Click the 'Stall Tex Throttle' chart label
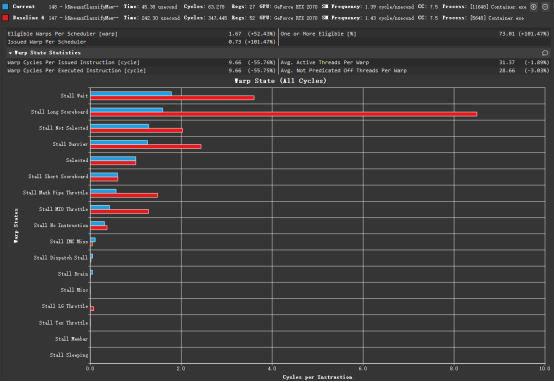This screenshot has height=382, width=554. (x=64, y=323)
